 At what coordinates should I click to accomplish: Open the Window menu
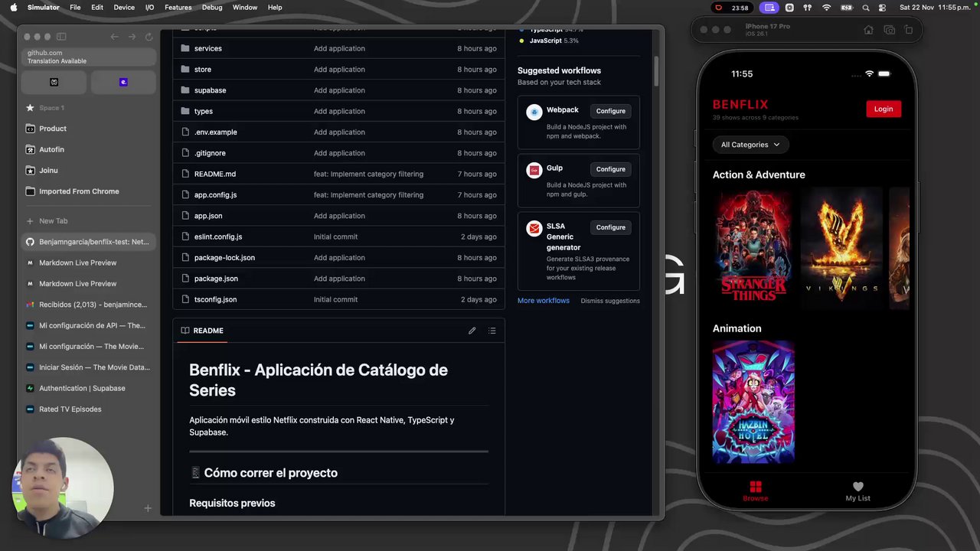[x=245, y=8]
